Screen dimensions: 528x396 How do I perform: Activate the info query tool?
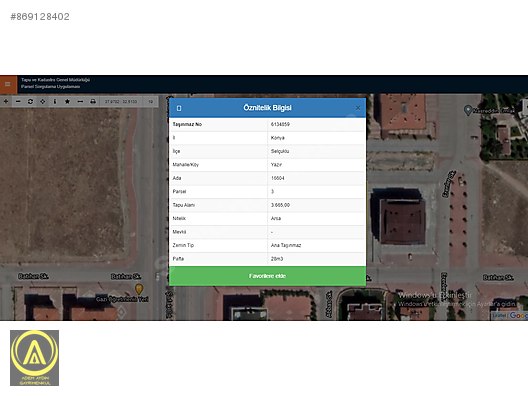[x=55, y=101]
